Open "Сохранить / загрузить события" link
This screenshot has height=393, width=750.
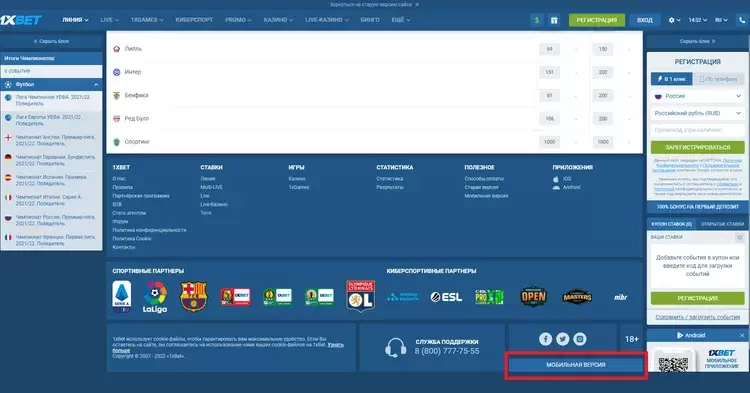click(697, 317)
